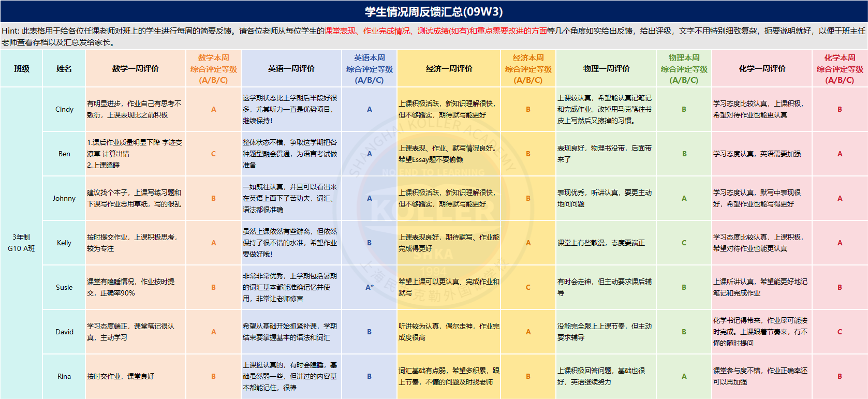This screenshot has width=868, height=399.
Task: Select the 班级 column header cell
Action: [22, 69]
